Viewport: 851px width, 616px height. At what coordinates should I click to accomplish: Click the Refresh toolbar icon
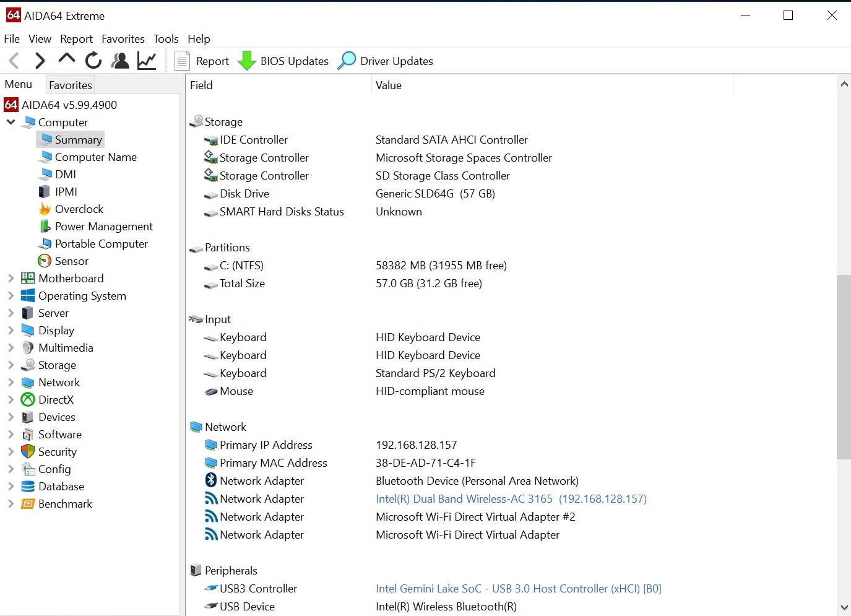[93, 61]
